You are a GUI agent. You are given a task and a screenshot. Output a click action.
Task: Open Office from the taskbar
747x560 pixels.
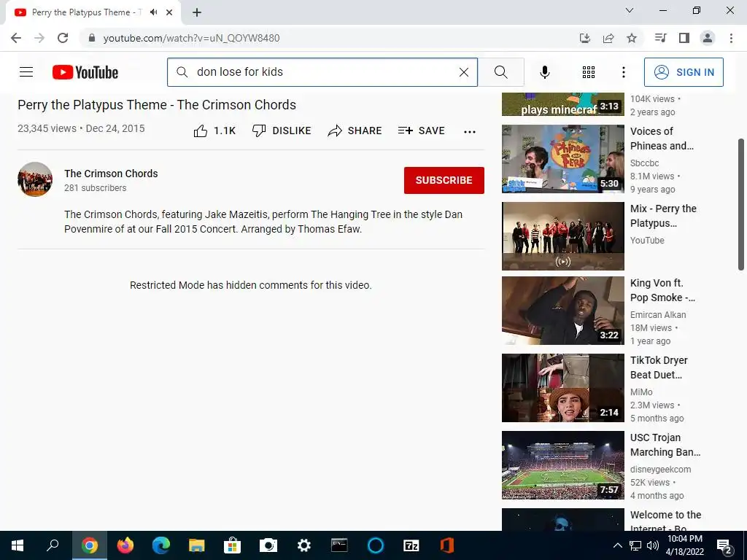(x=446, y=545)
